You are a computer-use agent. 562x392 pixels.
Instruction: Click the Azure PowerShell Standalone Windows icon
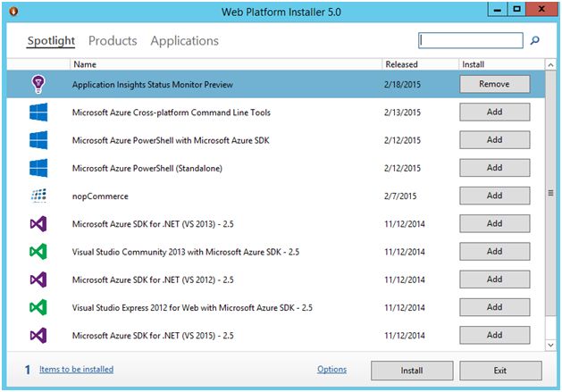click(x=38, y=168)
